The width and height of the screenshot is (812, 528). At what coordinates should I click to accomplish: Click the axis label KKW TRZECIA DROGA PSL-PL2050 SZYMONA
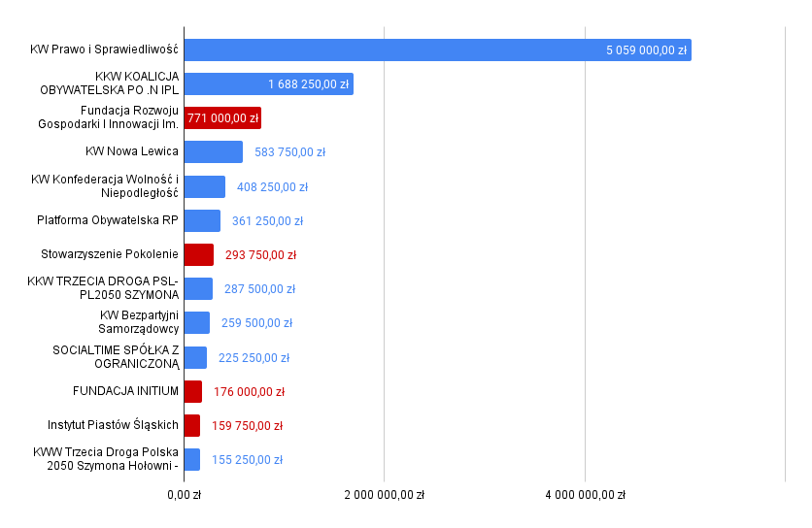click(x=103, y=288)
